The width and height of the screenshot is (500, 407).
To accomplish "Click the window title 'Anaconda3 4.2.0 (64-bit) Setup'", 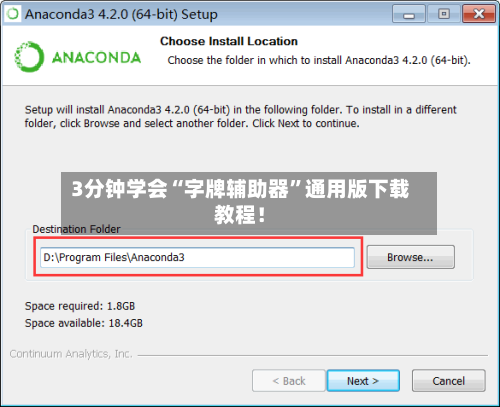I will (121, 14).
